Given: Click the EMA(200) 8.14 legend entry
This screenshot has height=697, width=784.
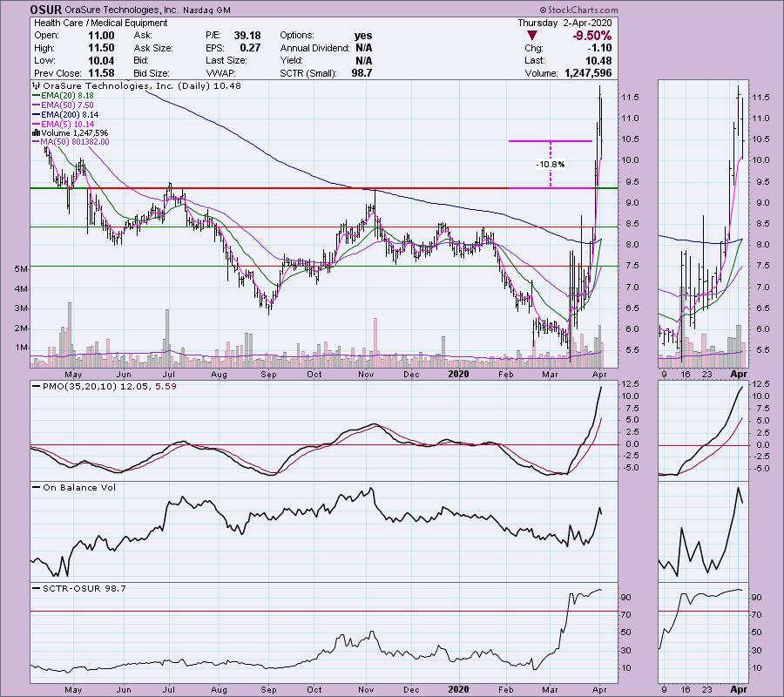Looking at the screenshot, I should 70,114.
